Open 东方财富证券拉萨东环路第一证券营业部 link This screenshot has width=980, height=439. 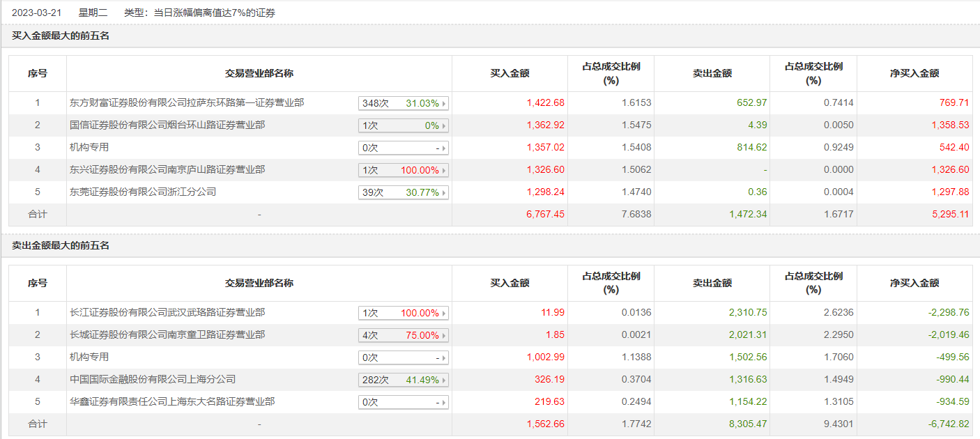tap(187, 102)
